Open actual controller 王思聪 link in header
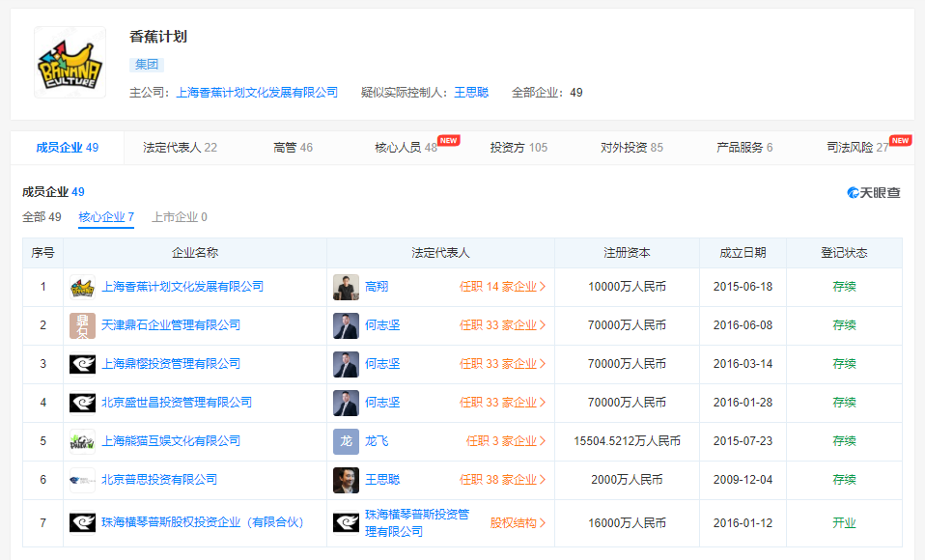The width and height of the screenshot is (925, 560). coord(471,93)
